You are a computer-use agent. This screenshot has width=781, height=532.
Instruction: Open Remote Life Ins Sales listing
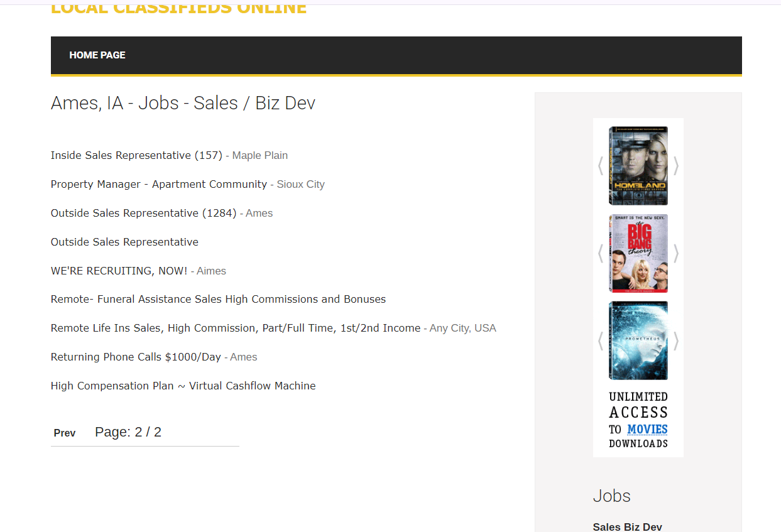pyautogui.click(x=236, y=328)
